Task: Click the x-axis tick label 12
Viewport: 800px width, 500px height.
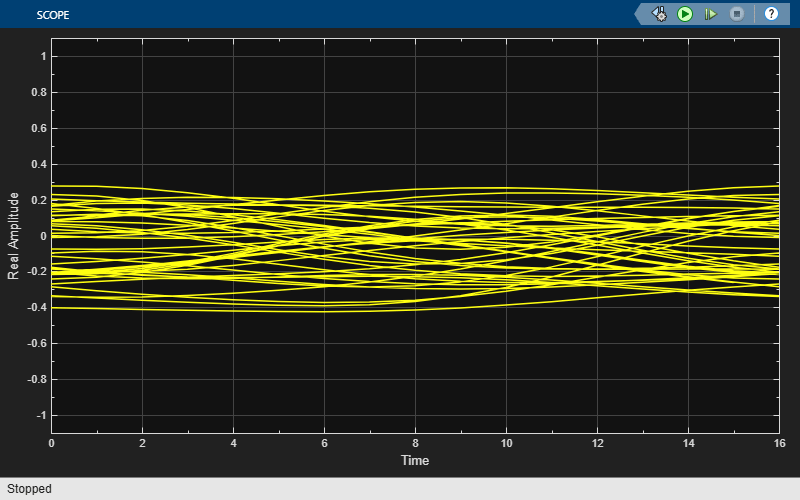Action: click(597, 442)
